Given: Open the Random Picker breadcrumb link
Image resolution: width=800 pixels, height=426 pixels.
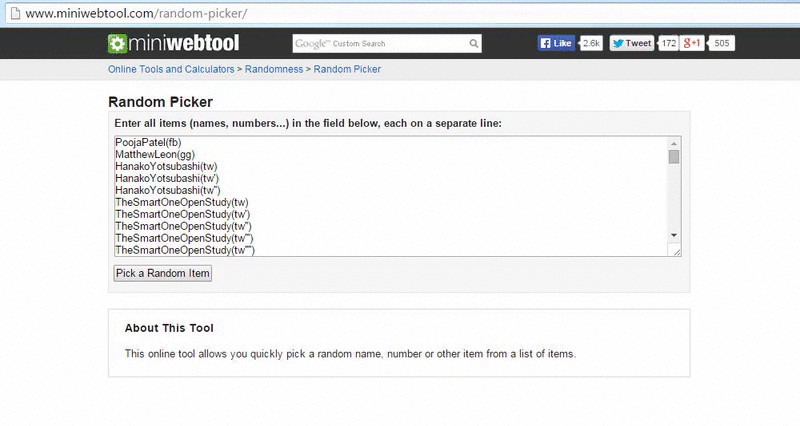Looking at the screenshot, I should (x=347, y=69).
